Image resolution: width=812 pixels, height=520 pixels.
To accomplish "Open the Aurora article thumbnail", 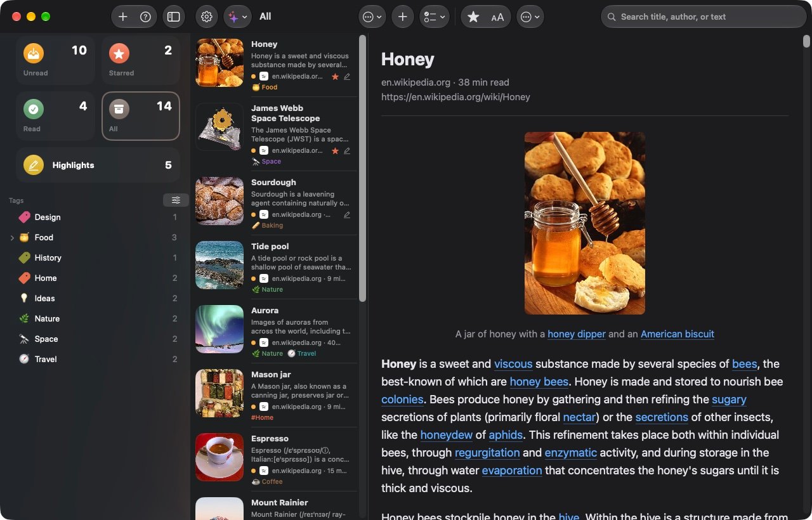I will point(219,329).
